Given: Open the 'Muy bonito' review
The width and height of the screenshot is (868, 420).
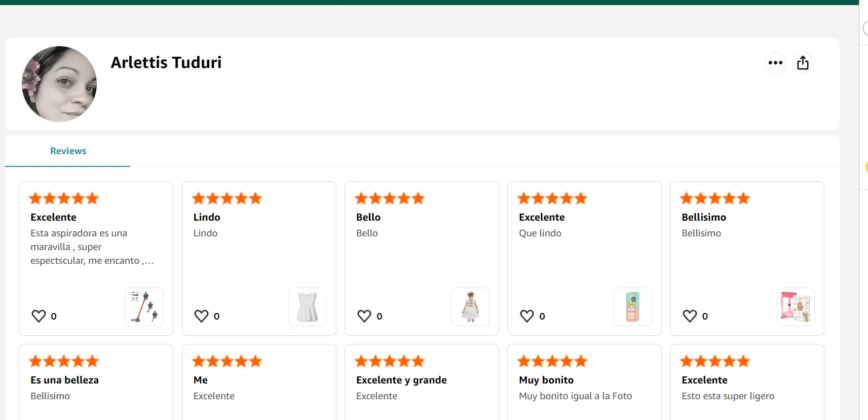Looking at the screenshot, I should (x=546, y=380).
